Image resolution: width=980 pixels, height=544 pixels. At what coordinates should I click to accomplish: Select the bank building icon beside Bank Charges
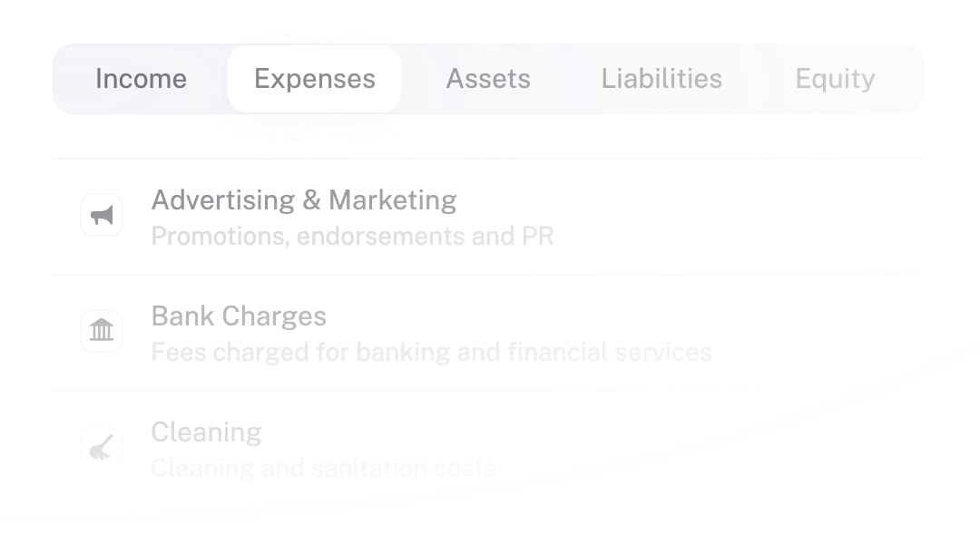101,330
